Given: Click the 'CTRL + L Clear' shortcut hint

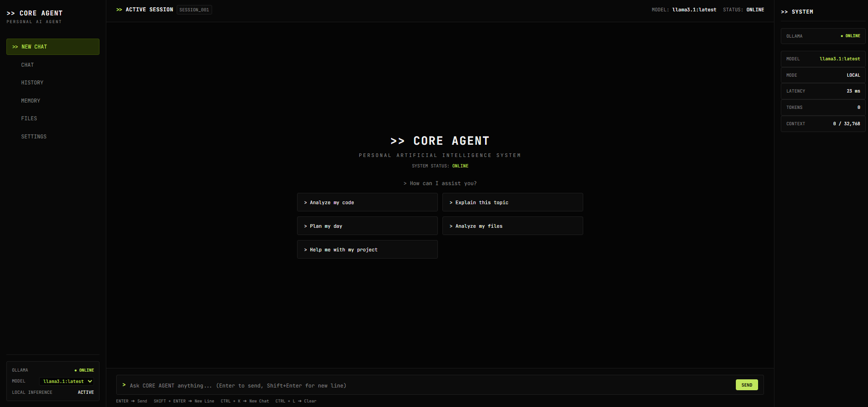Looking at the screenshot, I should [x=296, y=401].
